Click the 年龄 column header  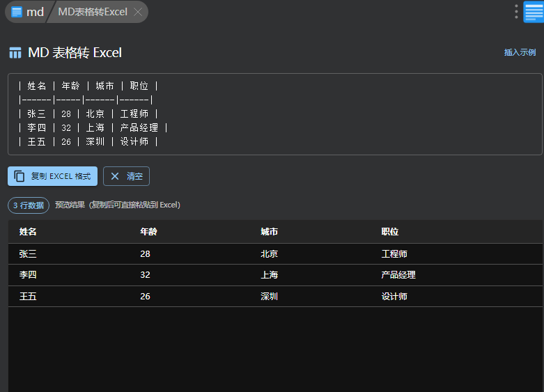(148, 232)
